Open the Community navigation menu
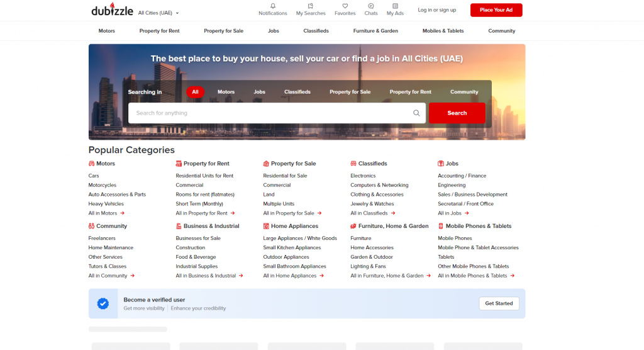The image size is (644, 350). [x=501, y=31]
